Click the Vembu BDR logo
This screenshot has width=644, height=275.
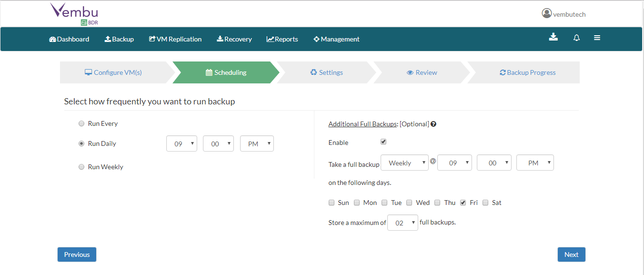coord(74,14)
